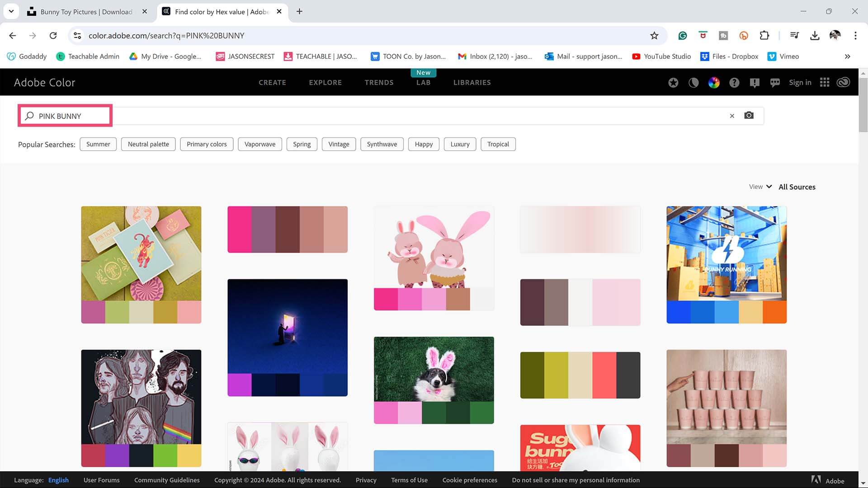868x488 pixels.
Task: Open the YouTube Studio bookmark
Action: click(661, 56)
